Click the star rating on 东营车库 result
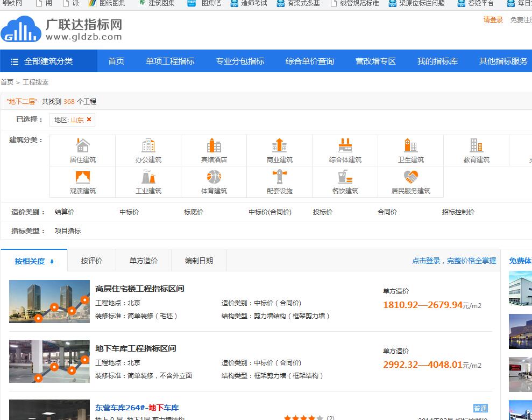 click(x=303, y=418)
